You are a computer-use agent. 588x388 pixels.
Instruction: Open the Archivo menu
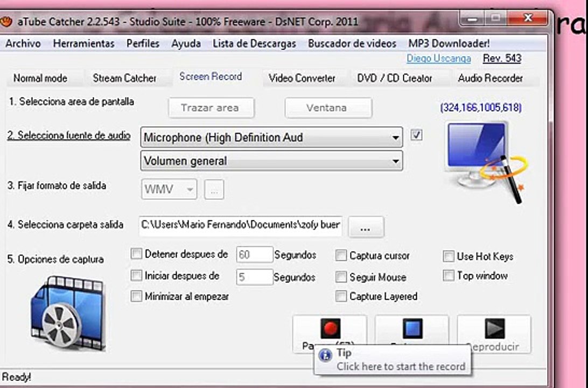tap(23, 44)
